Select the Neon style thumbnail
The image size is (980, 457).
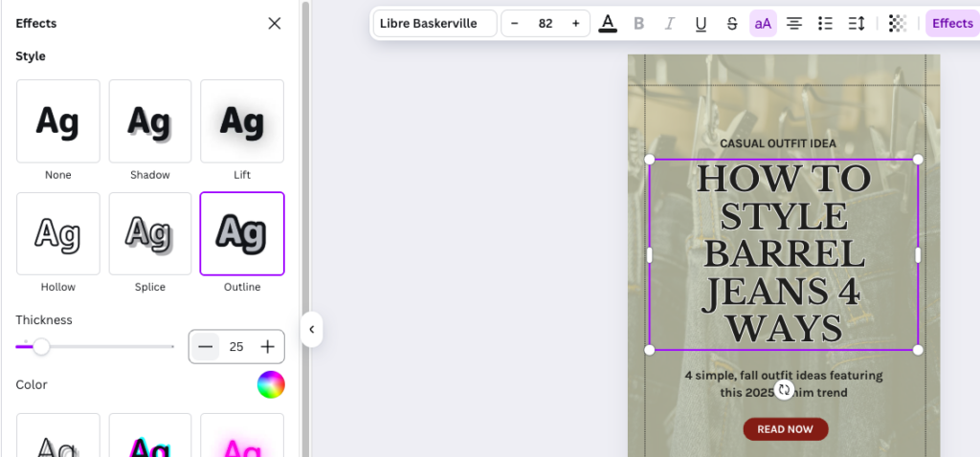(242, 435)
